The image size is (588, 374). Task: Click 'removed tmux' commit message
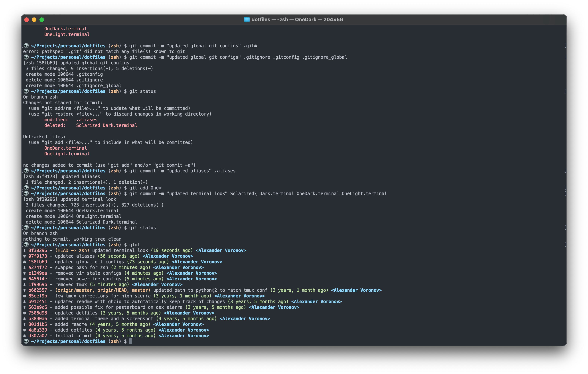click(71, 284)
